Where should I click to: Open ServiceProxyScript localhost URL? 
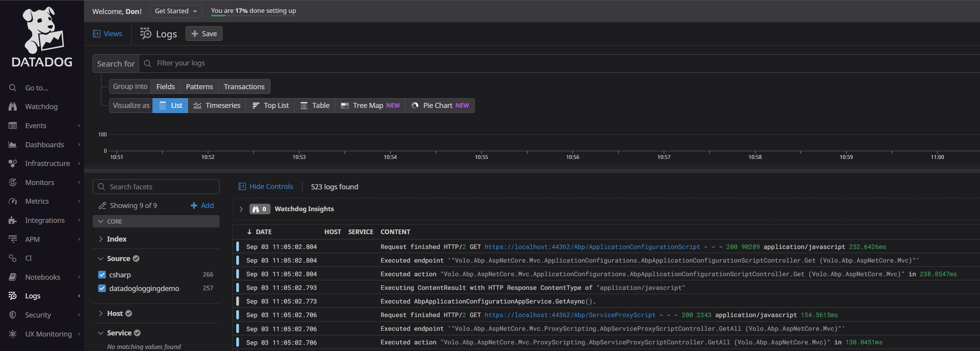coord(570,315)
